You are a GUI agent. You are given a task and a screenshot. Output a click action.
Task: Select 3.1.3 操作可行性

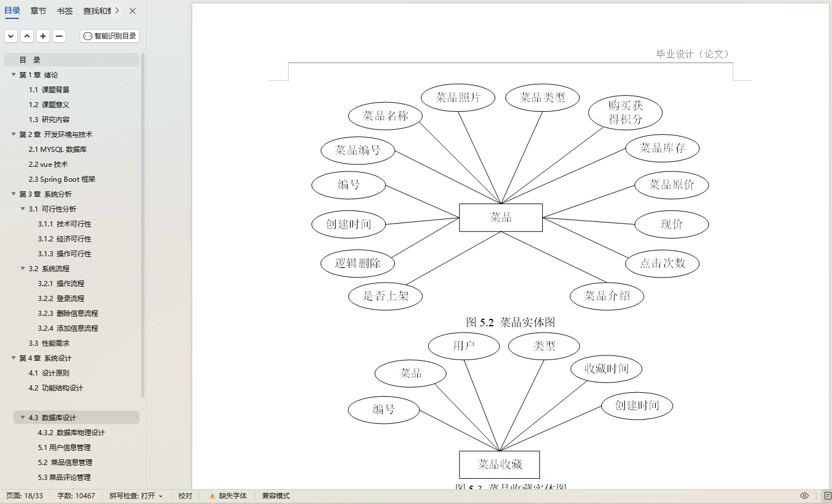(x=65, y=253)
